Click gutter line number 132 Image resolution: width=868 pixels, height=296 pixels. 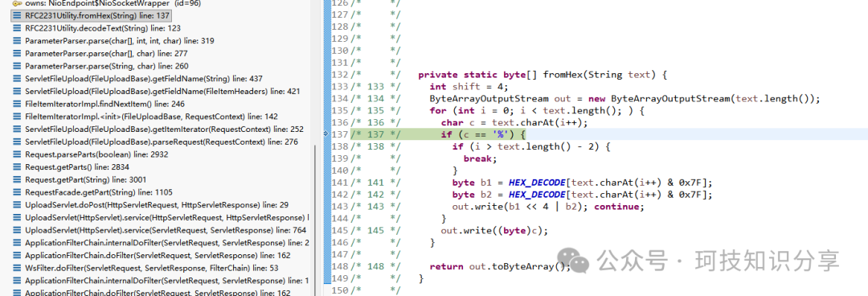339,74
